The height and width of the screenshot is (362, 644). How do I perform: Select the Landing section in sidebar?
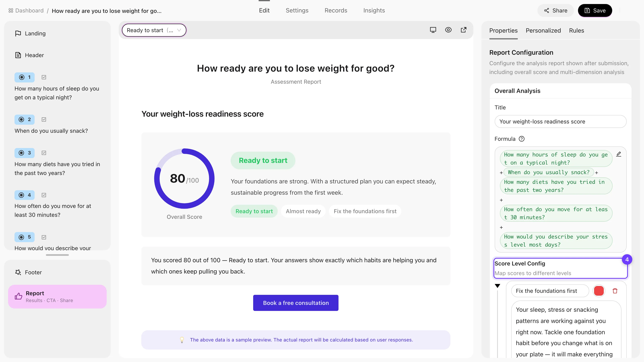point(57,33)
